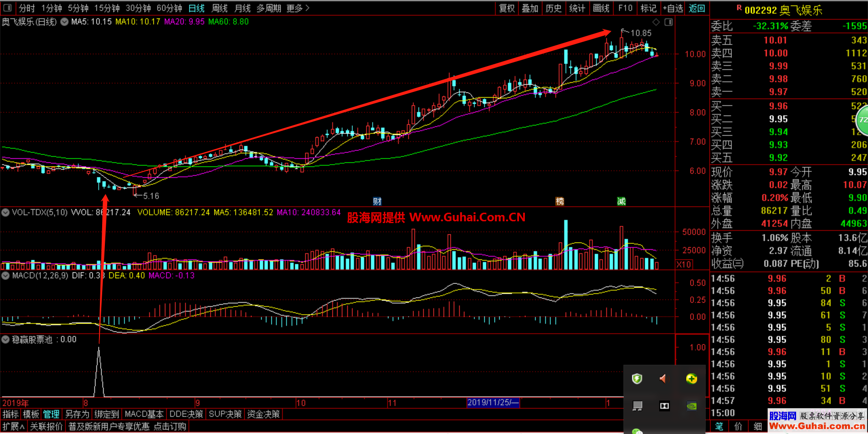Switch to 15分钟 period
Image resolution: width=868 pixels, height=434 pixels.
click(107, 8)
